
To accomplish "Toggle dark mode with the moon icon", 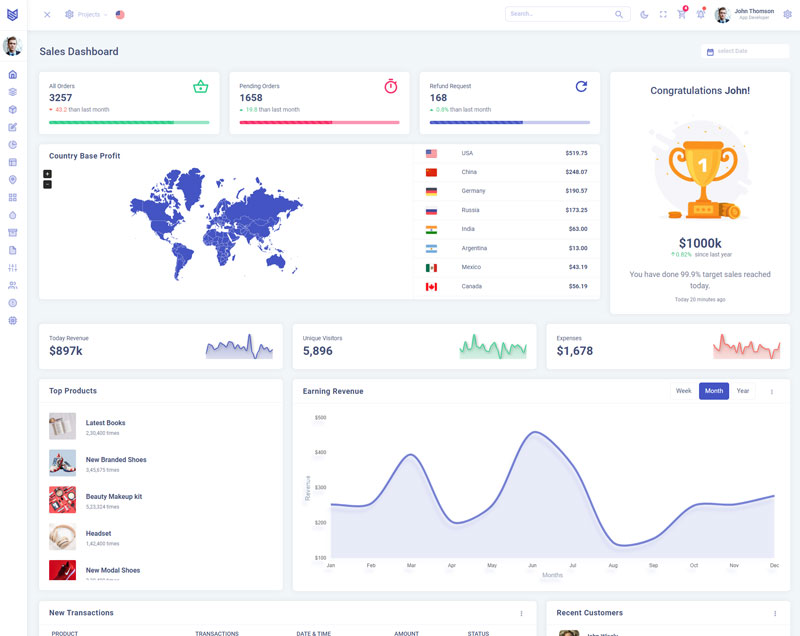I will [644, 14].
